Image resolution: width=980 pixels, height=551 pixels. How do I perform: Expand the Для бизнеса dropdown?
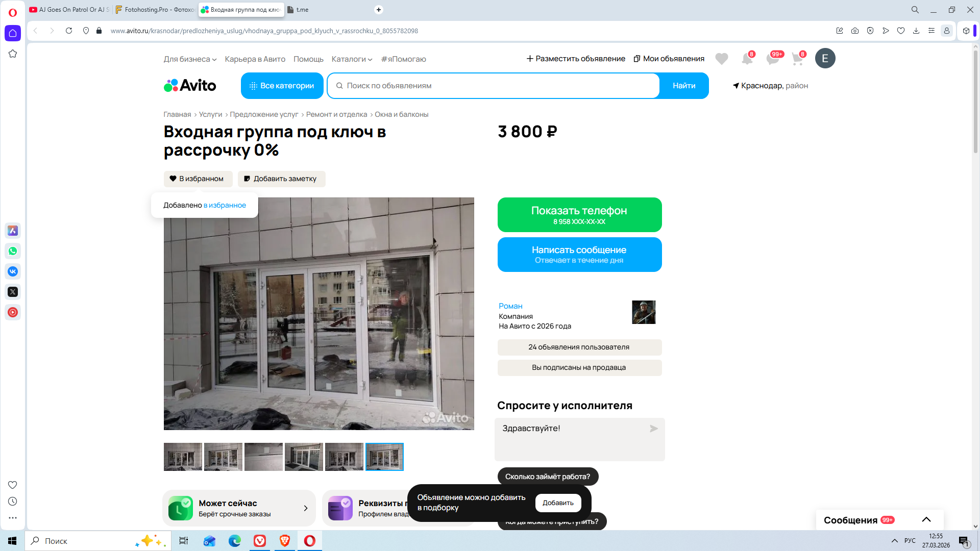click(x=190, y=59)
